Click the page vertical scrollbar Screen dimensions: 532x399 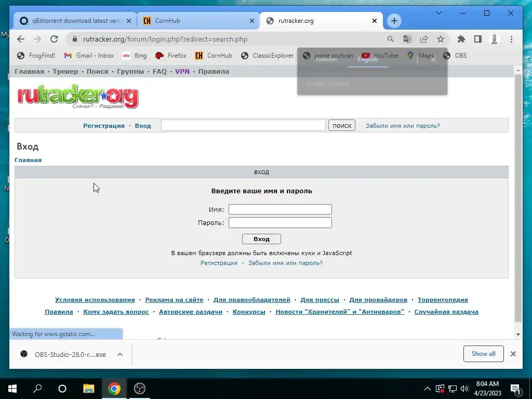518,197
